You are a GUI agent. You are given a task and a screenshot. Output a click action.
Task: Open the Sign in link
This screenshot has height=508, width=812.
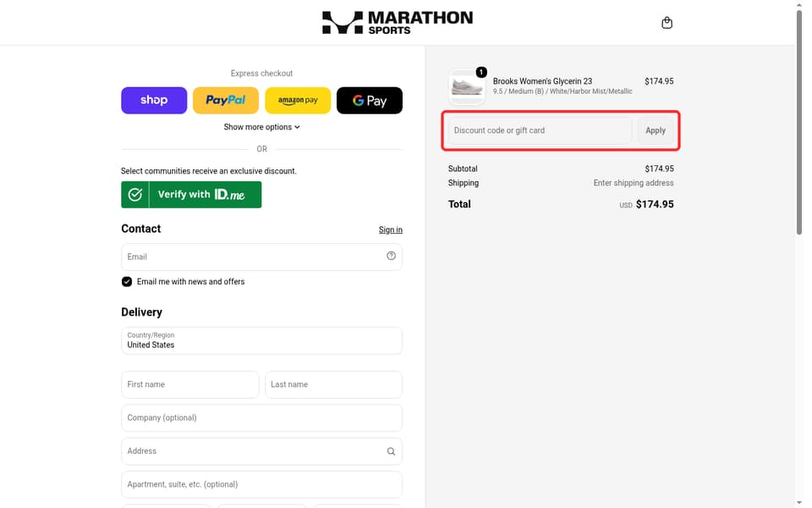[x=390, y=229]
